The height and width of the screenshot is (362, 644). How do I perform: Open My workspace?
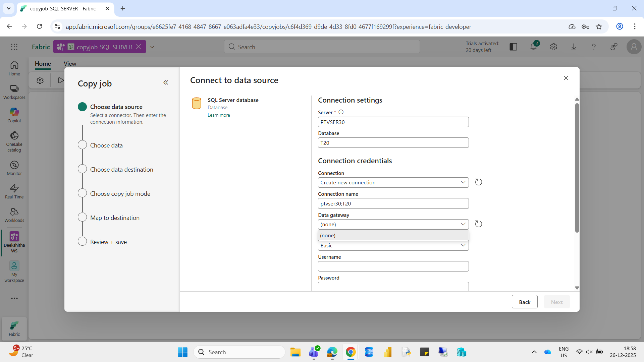coord(14,272)
